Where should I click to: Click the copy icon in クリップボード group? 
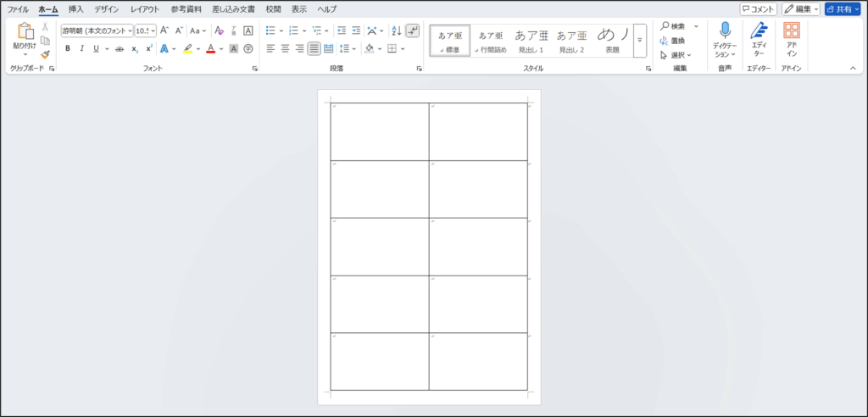tap(46, 41)
